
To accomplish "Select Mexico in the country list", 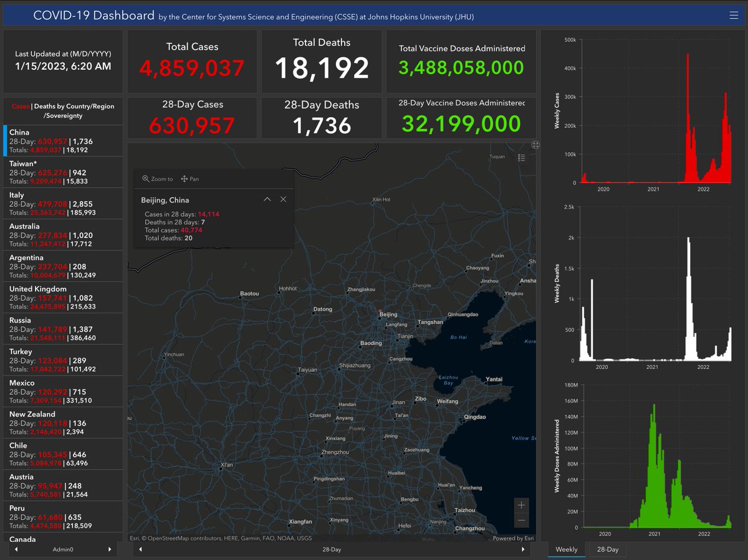I will pyautogui.click(x=63, y=391).
